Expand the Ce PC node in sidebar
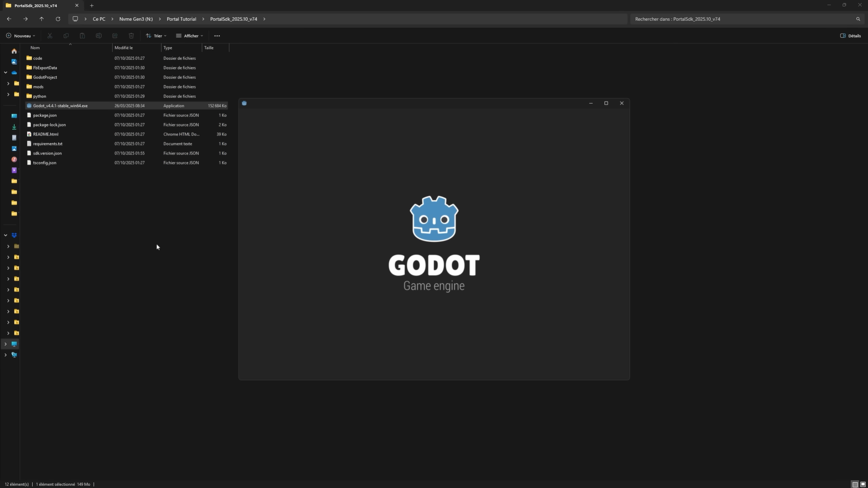 [x=5, y=344]
